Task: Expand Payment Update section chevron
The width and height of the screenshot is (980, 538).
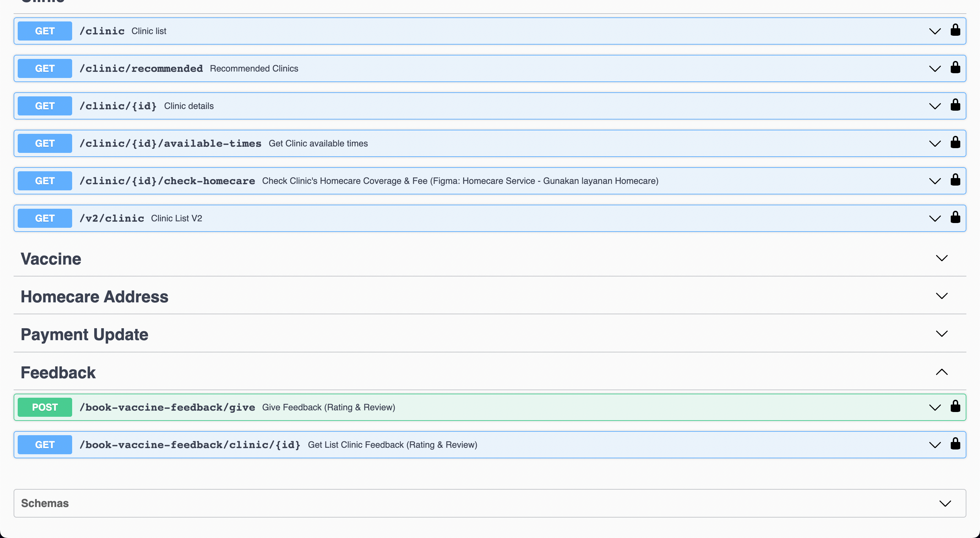Action: pyautogui.click(x=941, y=334)
